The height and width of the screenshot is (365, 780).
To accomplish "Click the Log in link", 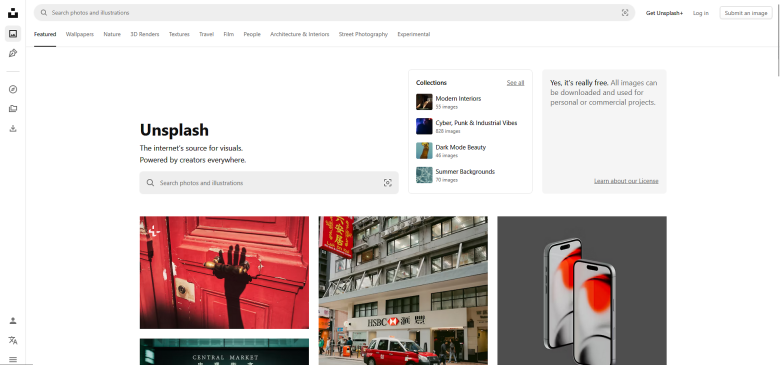I will coord(700,13).
